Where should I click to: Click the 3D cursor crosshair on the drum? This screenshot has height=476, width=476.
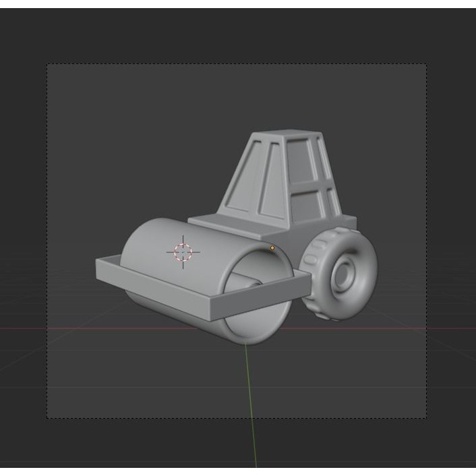183,252
